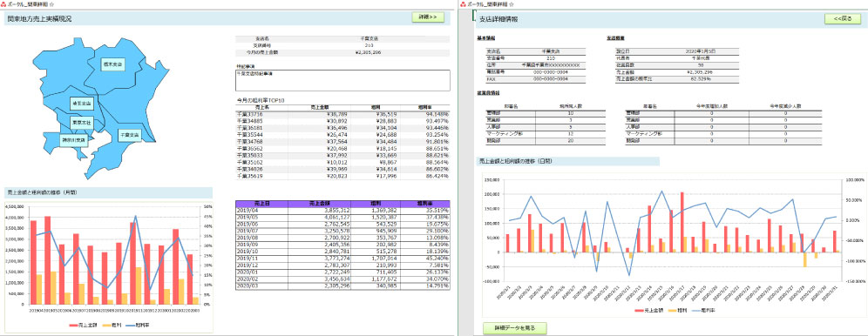Click inside the 特記事項 text box

tap(342, 80)
